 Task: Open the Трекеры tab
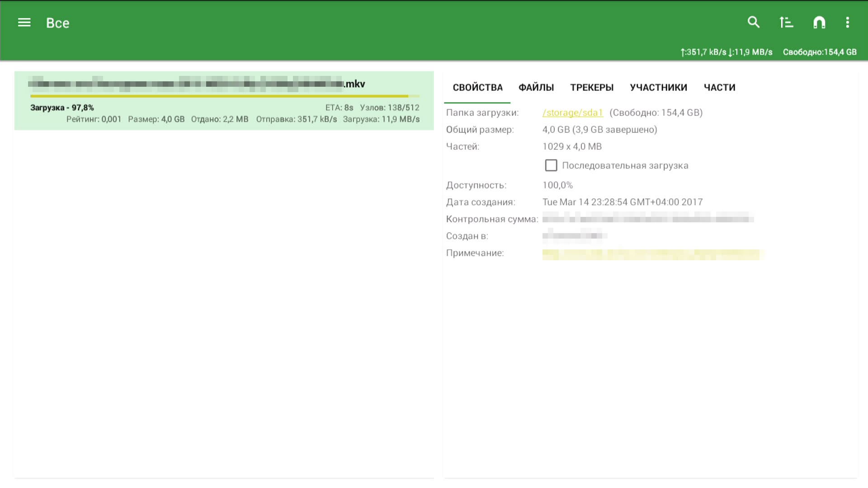591,88
